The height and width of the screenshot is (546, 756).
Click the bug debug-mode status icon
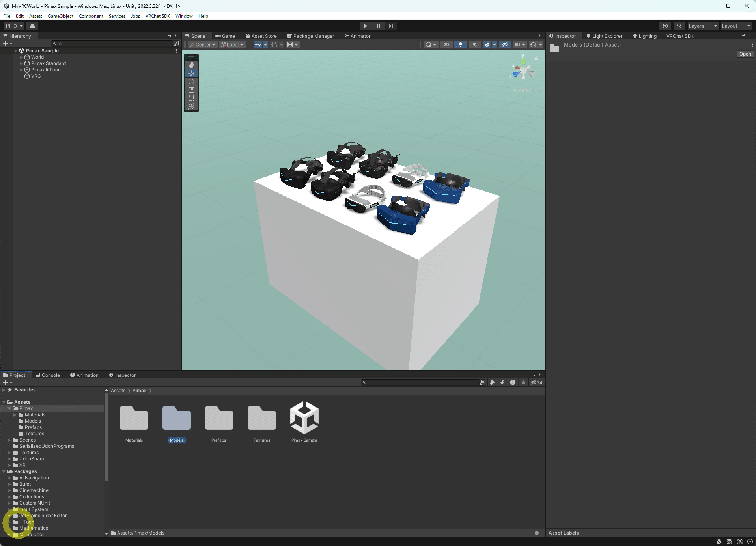(719, 542)
